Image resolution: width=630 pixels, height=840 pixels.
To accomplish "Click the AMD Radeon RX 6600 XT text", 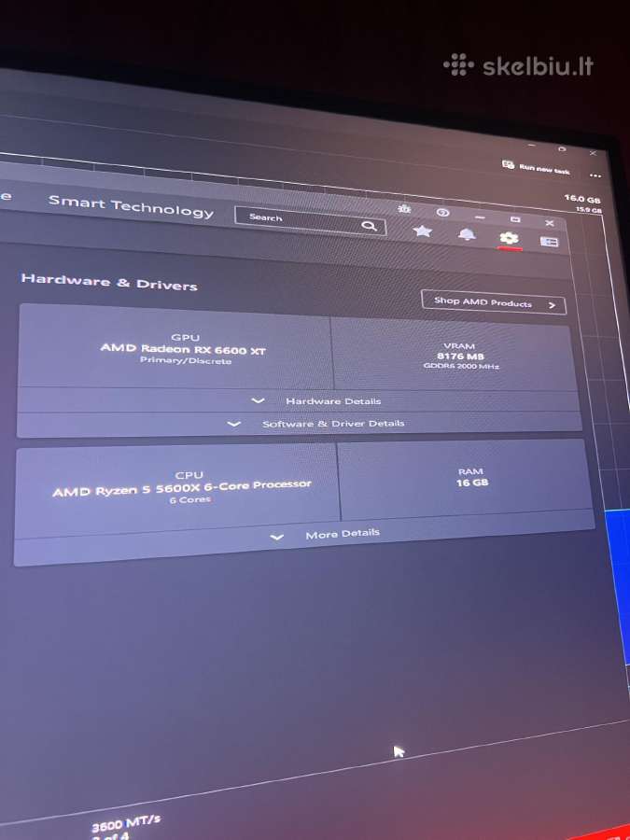I will coord(183,349).
